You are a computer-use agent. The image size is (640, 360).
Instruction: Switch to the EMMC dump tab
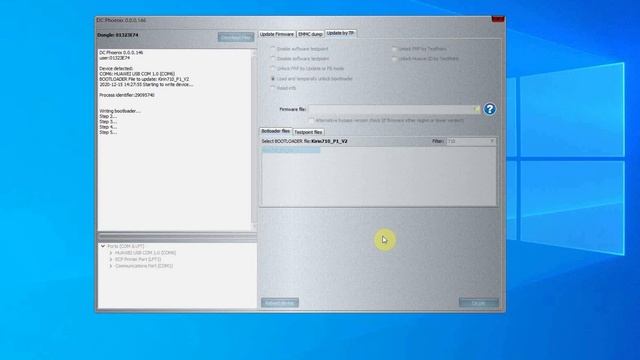pyautogui.click(x=310, y=34)
